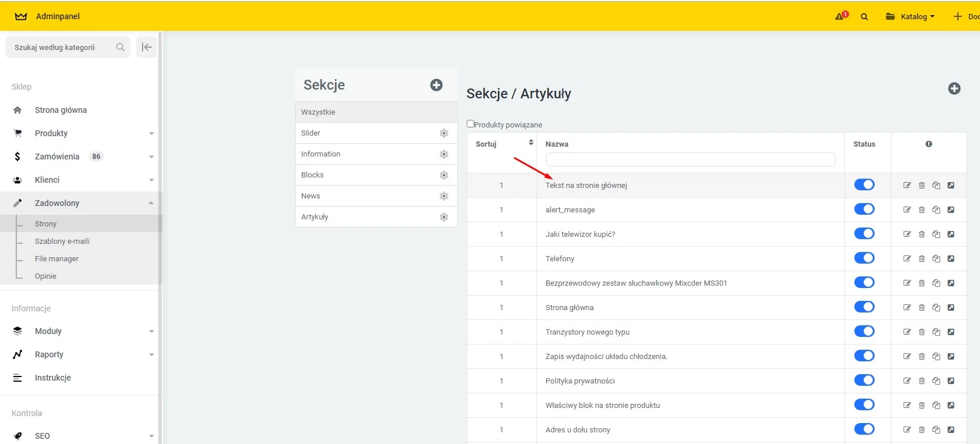Check the Produkty powiązane checkbox
This screenshot has height=444, width=980.
pos(470,124)
